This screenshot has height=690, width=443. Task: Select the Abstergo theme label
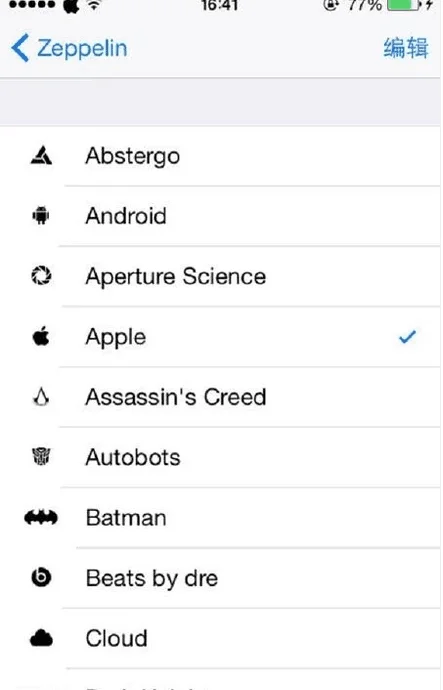point(133,156)
